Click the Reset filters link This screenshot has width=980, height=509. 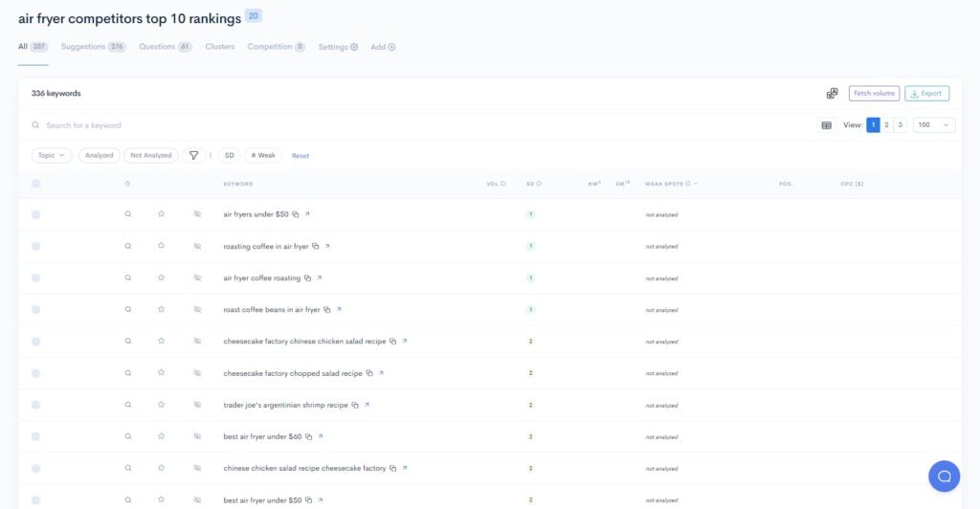pyautogui.click(x=301, y=156)
